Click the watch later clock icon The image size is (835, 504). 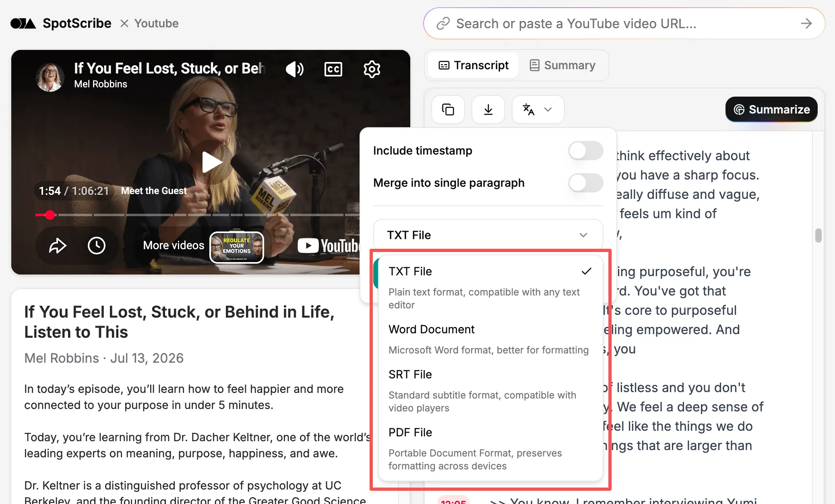[x=97, y=246]
